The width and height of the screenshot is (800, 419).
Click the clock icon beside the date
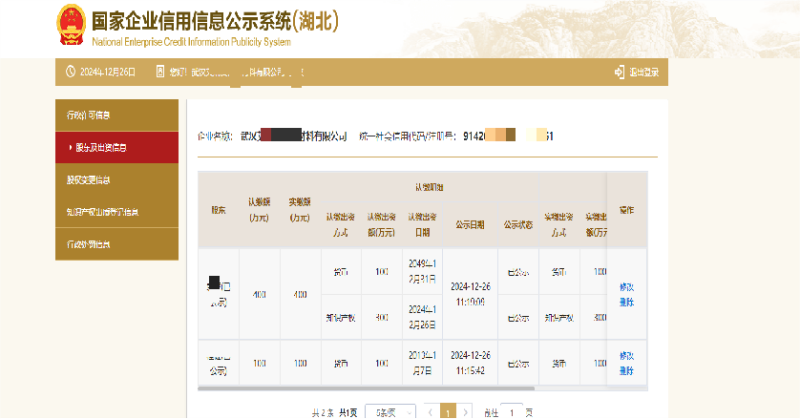pyautogui.click(x=70, y=72)
